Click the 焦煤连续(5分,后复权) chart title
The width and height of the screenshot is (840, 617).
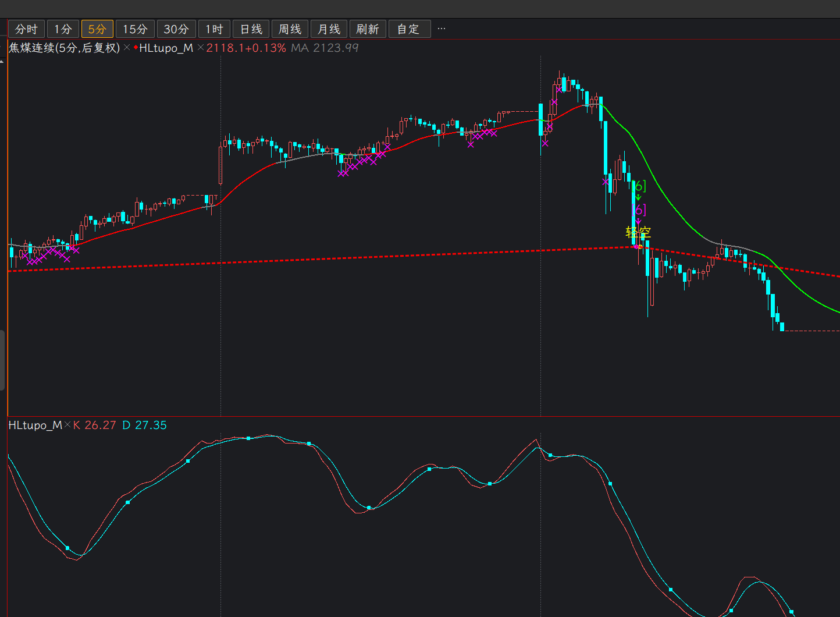click(x=64, y=48)
